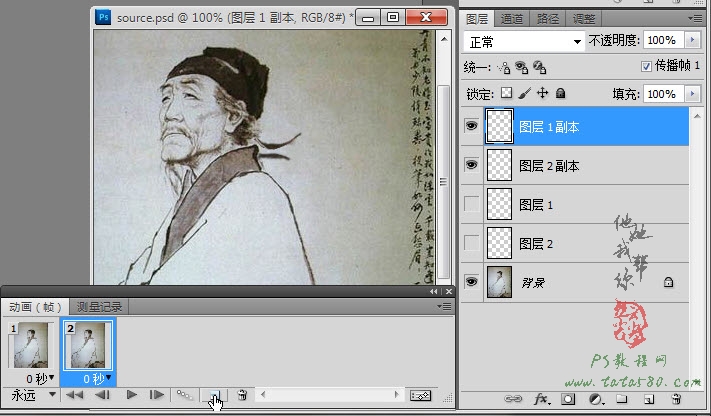Click Layers panel scroll up arrow
The width and height of the screenshot is (711, 416).
click(x=696, y=116)
